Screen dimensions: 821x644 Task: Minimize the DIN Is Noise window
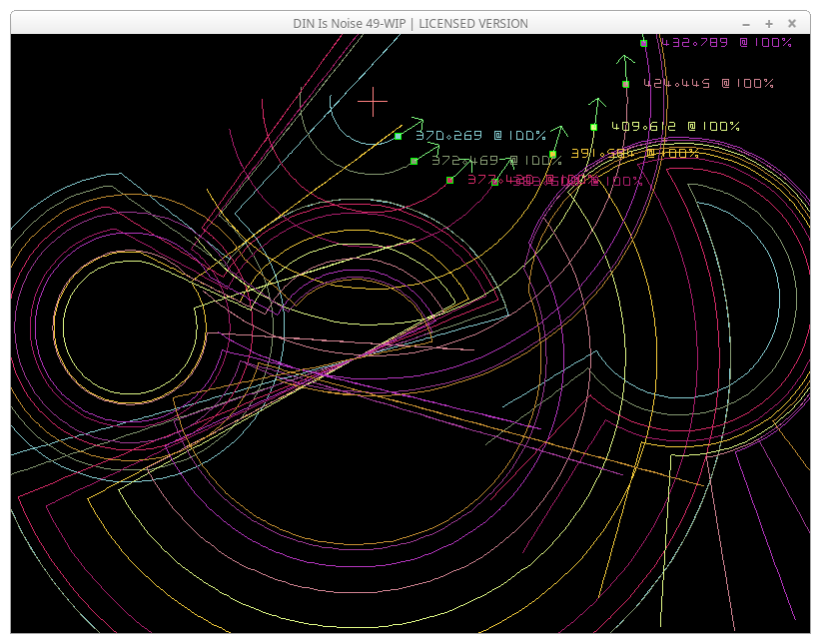point(746,23)
